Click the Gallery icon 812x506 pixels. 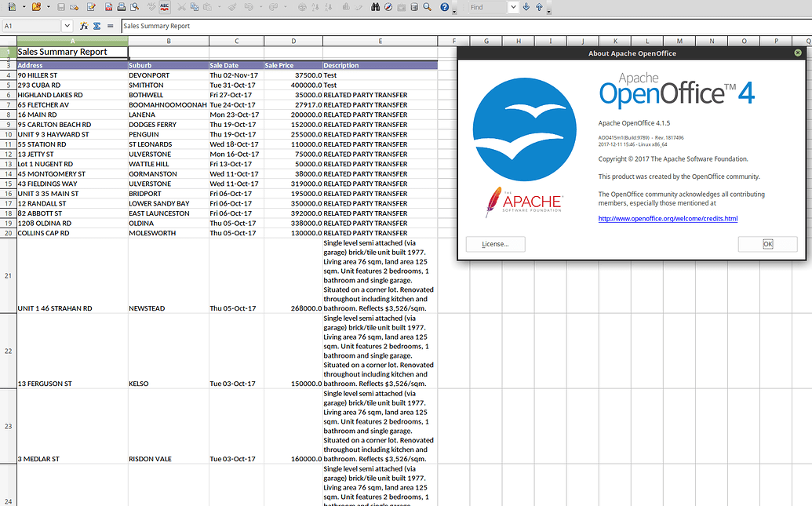point(402,7)
